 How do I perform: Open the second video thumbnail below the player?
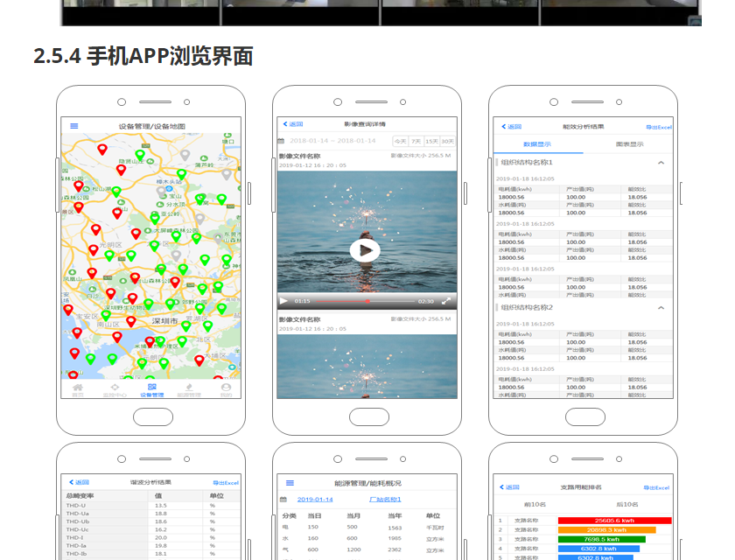pyautogui.click(x=367, y=367)
